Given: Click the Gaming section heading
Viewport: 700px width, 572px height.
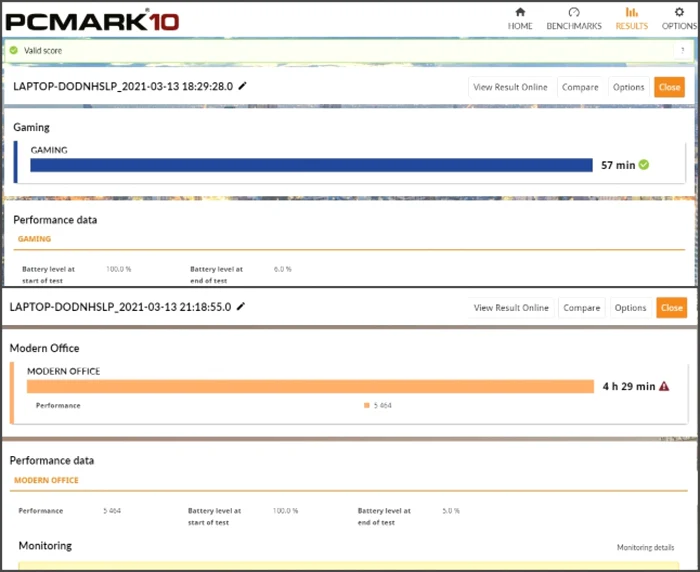Looking at the screenshot, I should pos(31,127).
